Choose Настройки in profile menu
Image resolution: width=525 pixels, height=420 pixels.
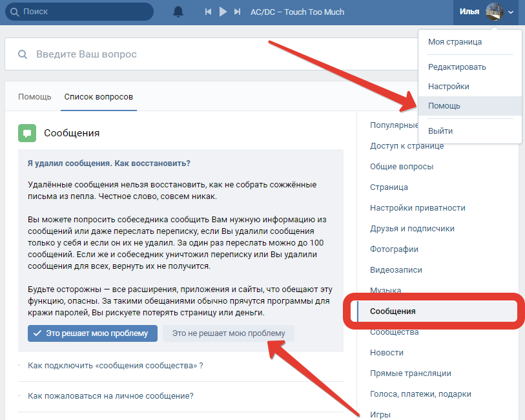[449, 86]
